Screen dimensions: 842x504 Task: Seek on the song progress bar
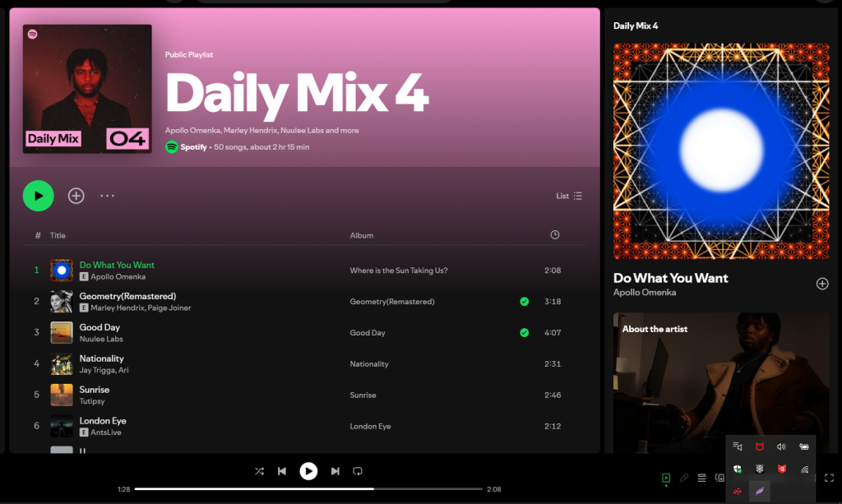pos(308,489)
